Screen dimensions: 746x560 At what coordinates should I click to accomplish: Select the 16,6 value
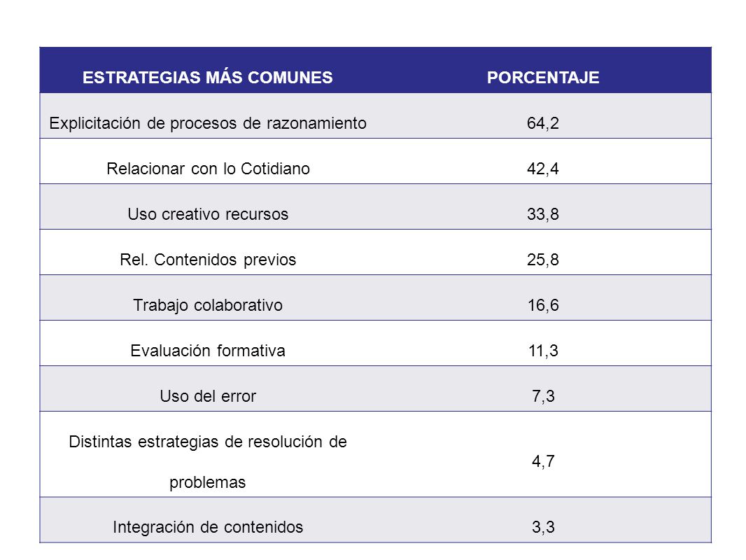[x=543, y=305]
